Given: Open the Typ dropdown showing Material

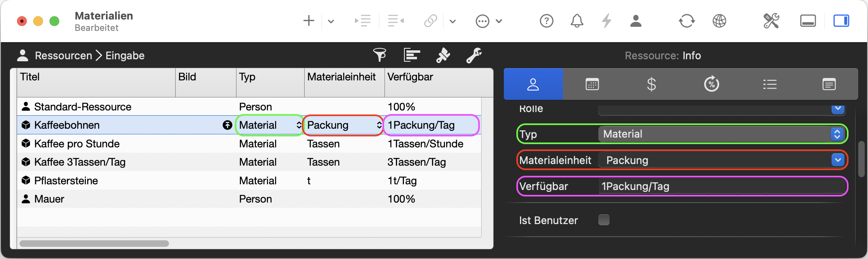Looking at the screenshot, I should [x=836, y=134].
